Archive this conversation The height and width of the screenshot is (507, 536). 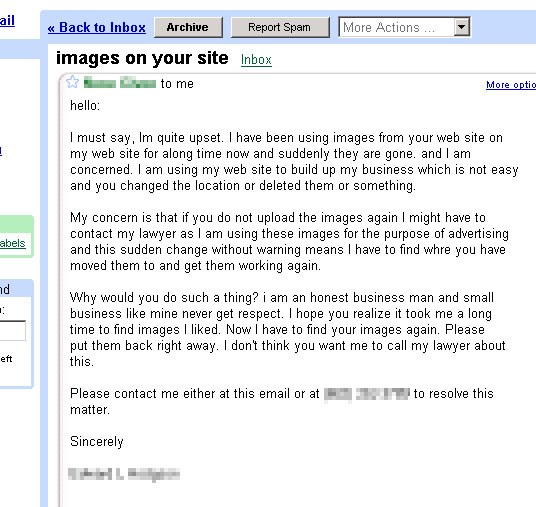[x=188, y=27]
